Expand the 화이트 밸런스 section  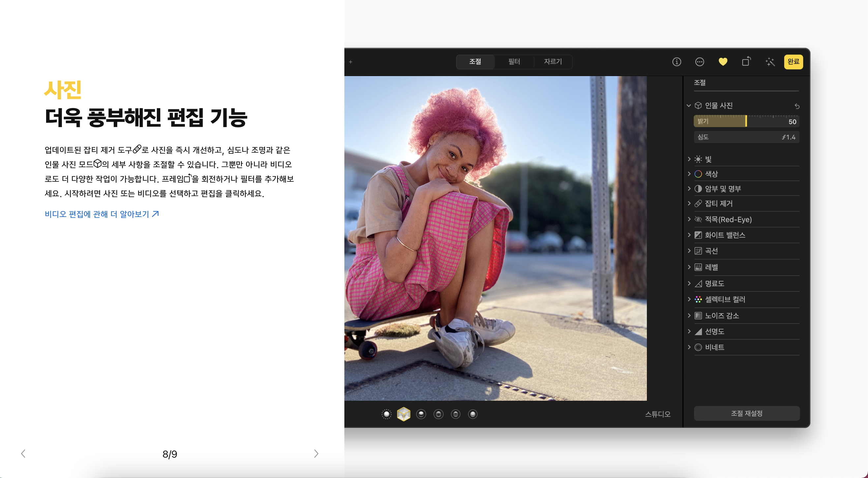click(x=689, y=235)
